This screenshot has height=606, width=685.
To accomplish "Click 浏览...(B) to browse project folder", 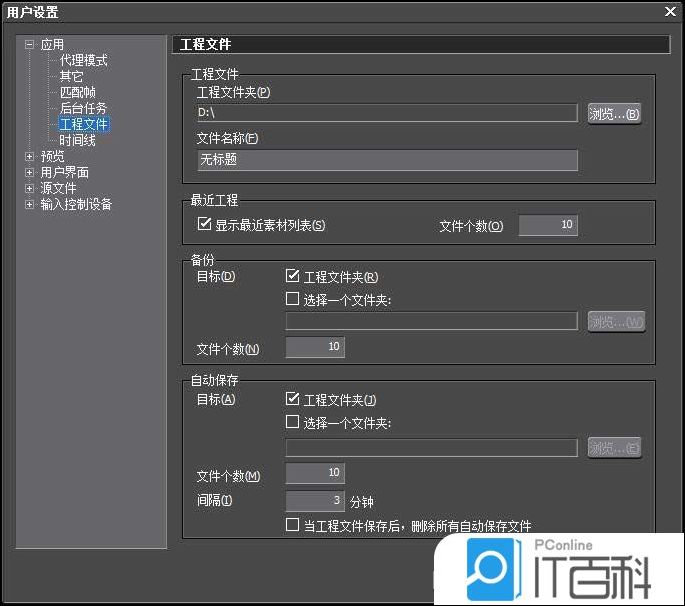I will tap(614, 114).
